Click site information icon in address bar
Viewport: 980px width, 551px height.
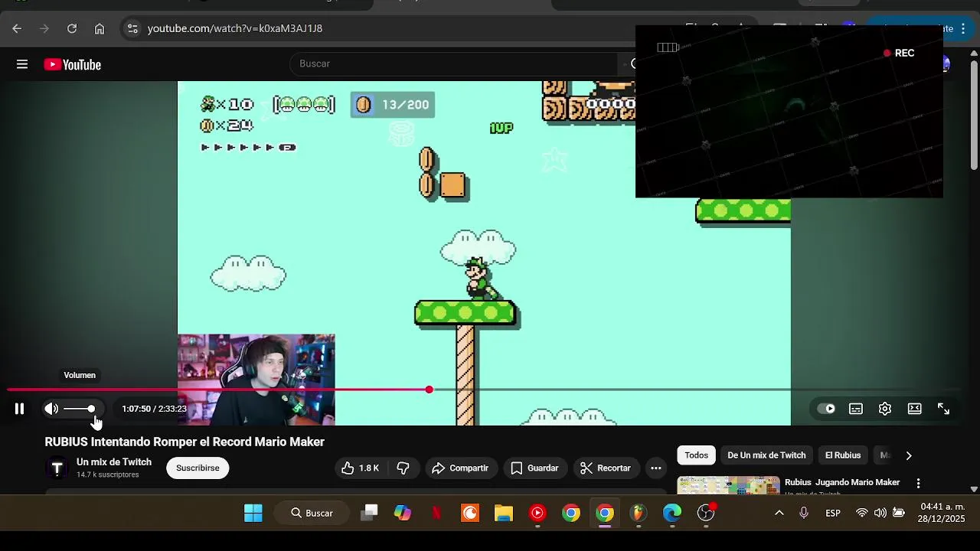132,28
